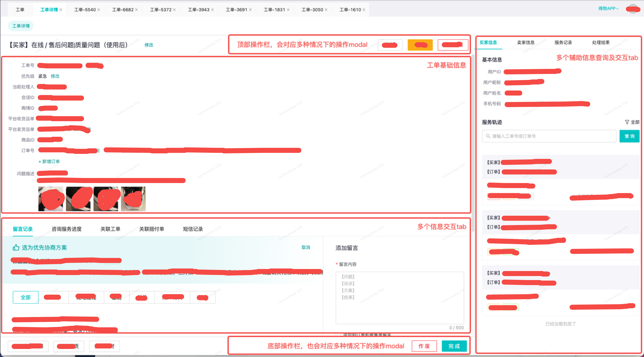Click the thumbs-up icon for 选为优先协商方案
This screenshot has height=357, width=644.
(16, 247)
